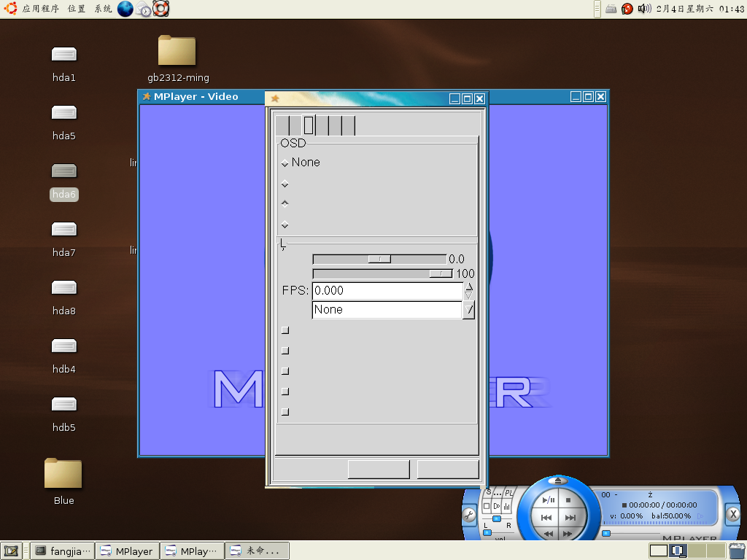Click the volume speaker icon in the system tray
The height and width of the screenshot is (560, 747).
coord(643,9)
